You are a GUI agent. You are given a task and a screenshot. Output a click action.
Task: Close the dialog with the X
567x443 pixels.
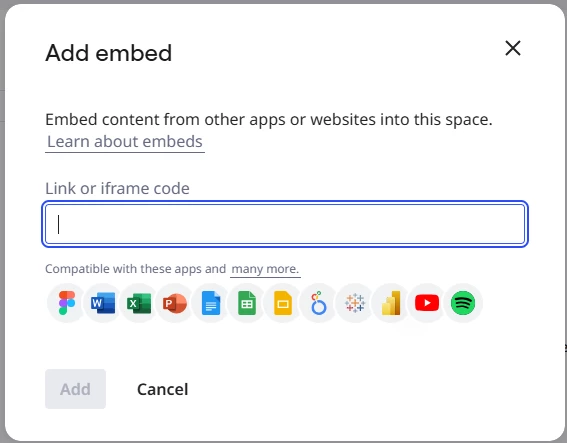point(513,48)
